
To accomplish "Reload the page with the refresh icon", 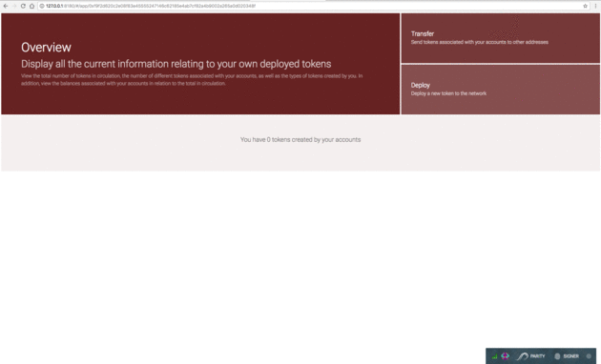I will (23, 6).
